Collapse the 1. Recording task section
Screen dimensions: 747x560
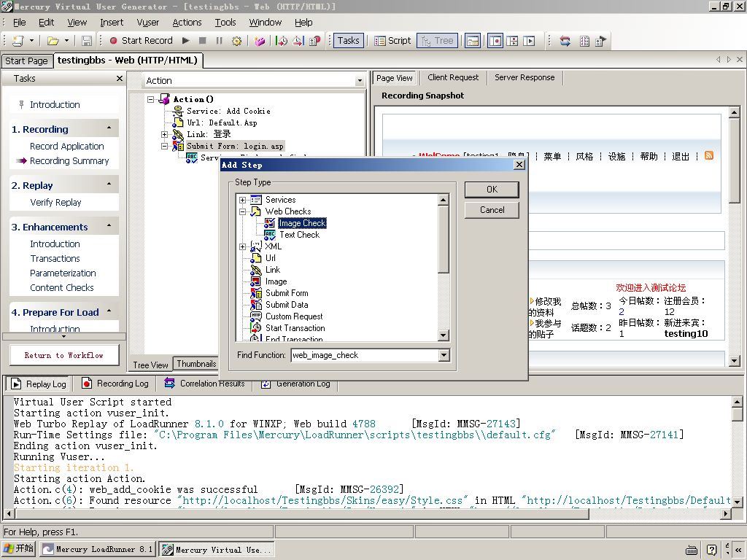coord(109,128)
